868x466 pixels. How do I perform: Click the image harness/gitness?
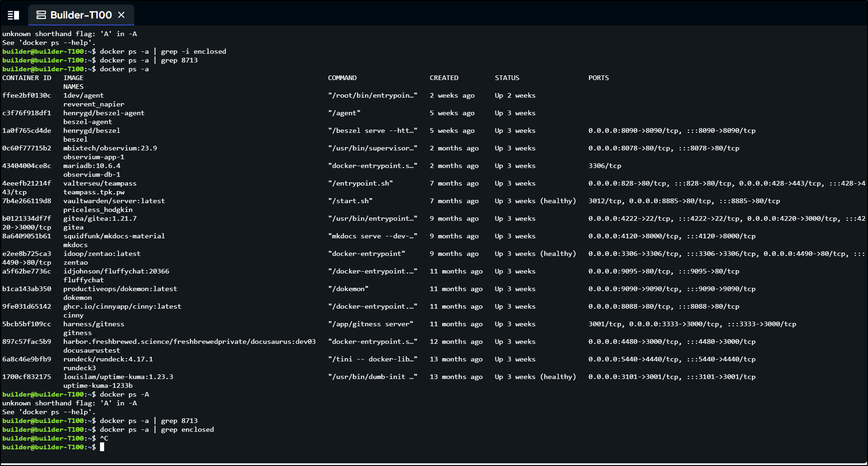tap(94, 324)
